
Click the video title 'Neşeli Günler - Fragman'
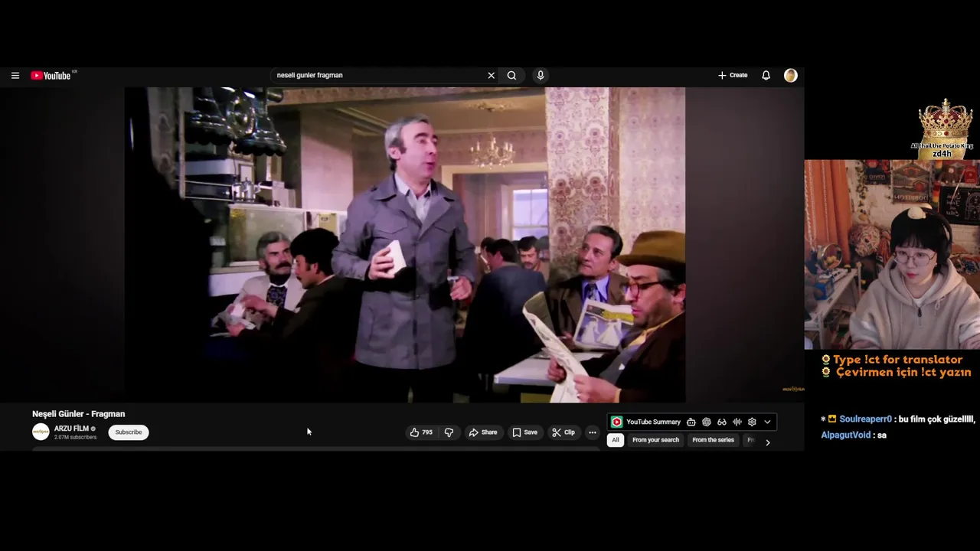coord(78,414)
